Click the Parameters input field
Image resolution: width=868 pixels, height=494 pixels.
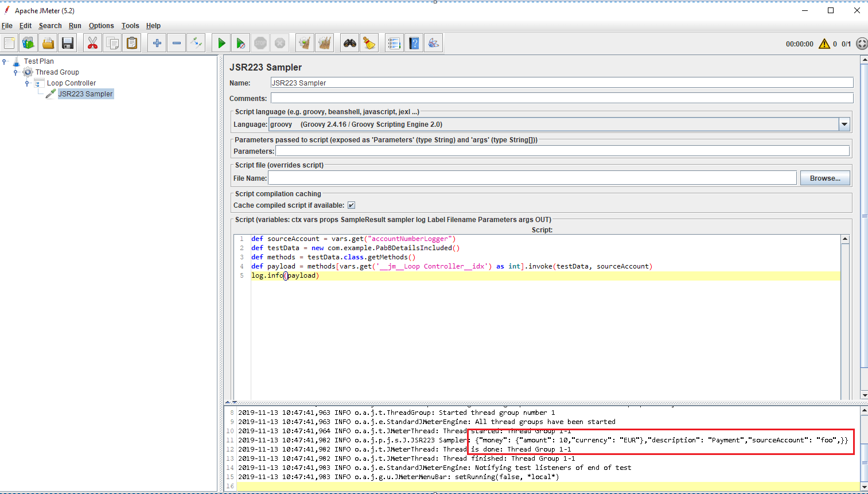562,151
